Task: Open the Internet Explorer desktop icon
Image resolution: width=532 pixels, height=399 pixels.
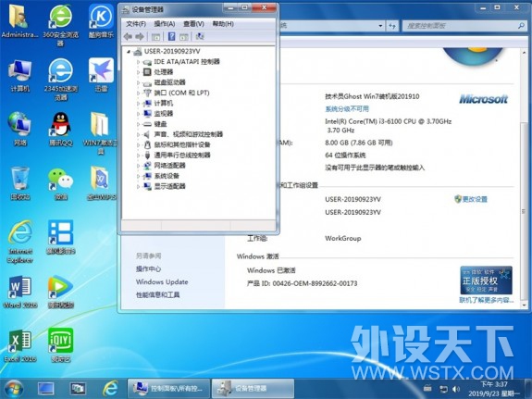Action: pyautogui.click(x=20, y=241)
